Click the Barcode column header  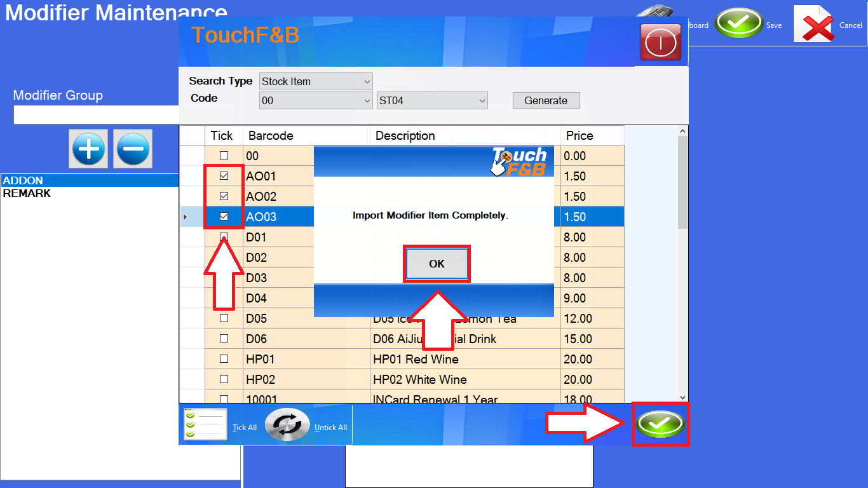click(306, 135)
